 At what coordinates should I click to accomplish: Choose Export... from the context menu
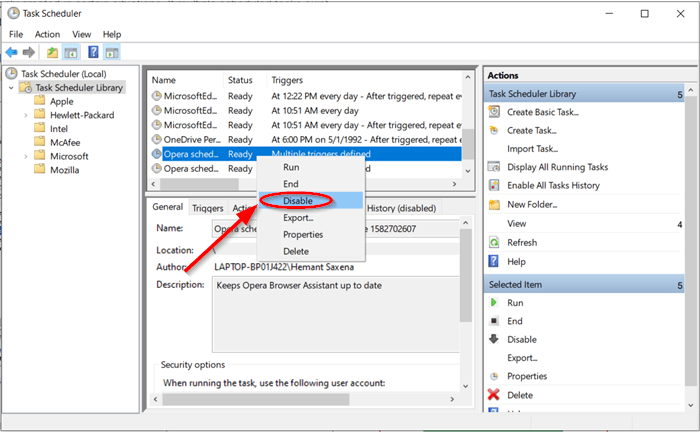click(311, 218)
